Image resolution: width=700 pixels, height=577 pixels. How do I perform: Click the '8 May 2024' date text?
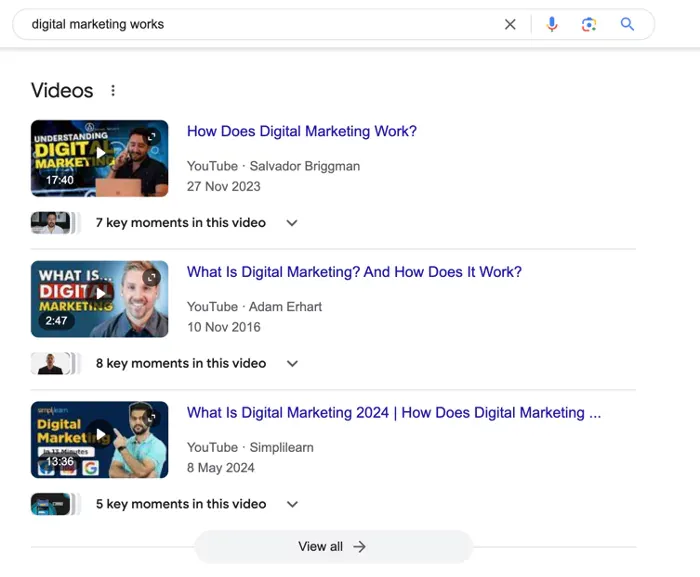click(221, 468)
